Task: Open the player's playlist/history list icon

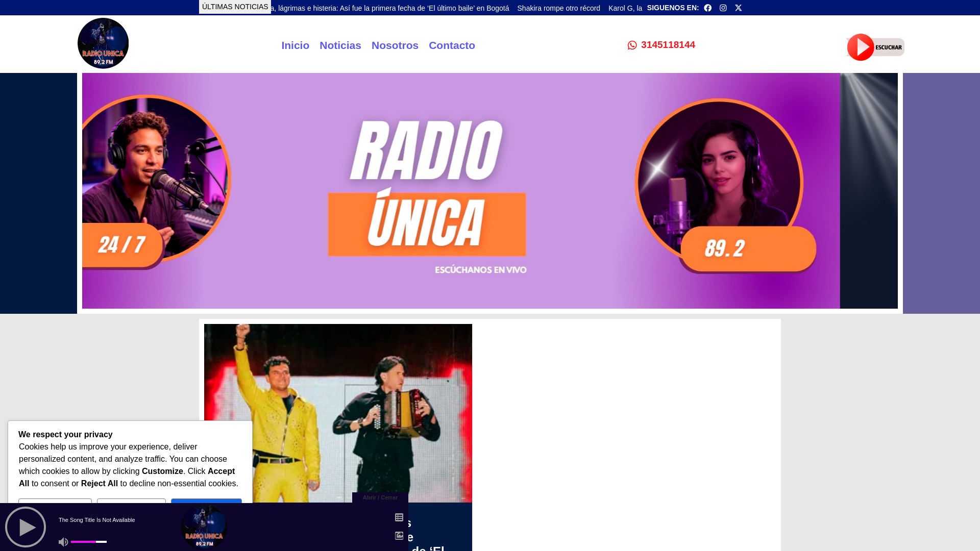Action: pyautogui.click(x=399, y=517)
